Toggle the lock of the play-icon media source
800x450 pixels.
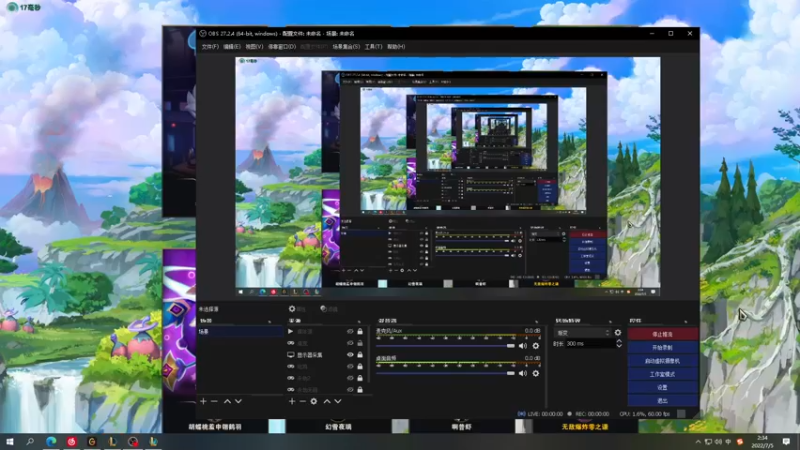tap(360, 332)
